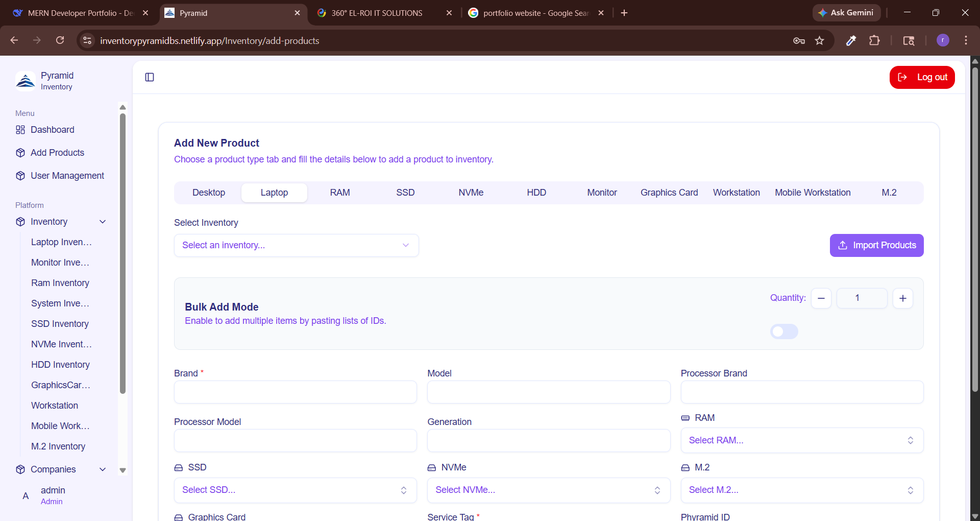
Task: Open Chrome three-dot menu
Action: (966, 40)
